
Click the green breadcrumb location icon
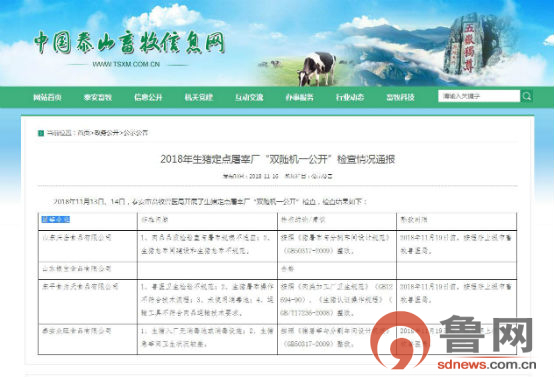[x=41, y=133]
